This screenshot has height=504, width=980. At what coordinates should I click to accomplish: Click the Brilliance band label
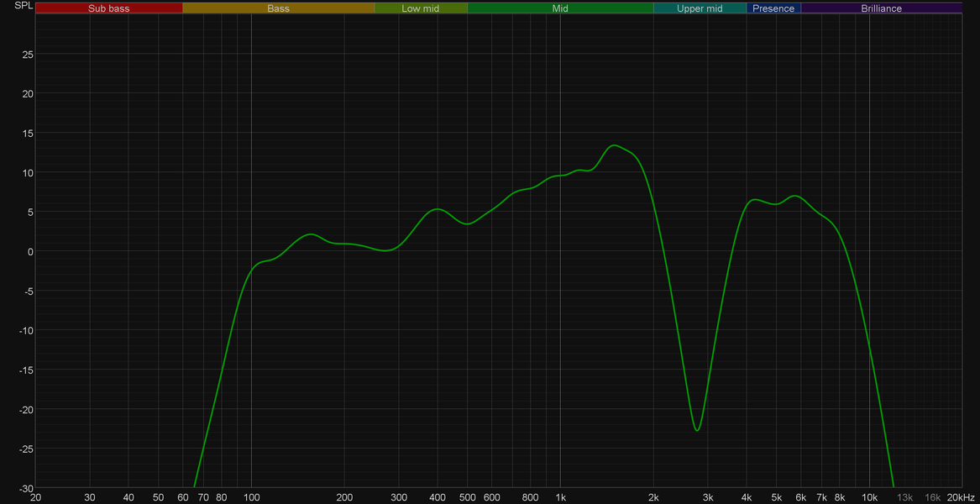pos(881,8)
